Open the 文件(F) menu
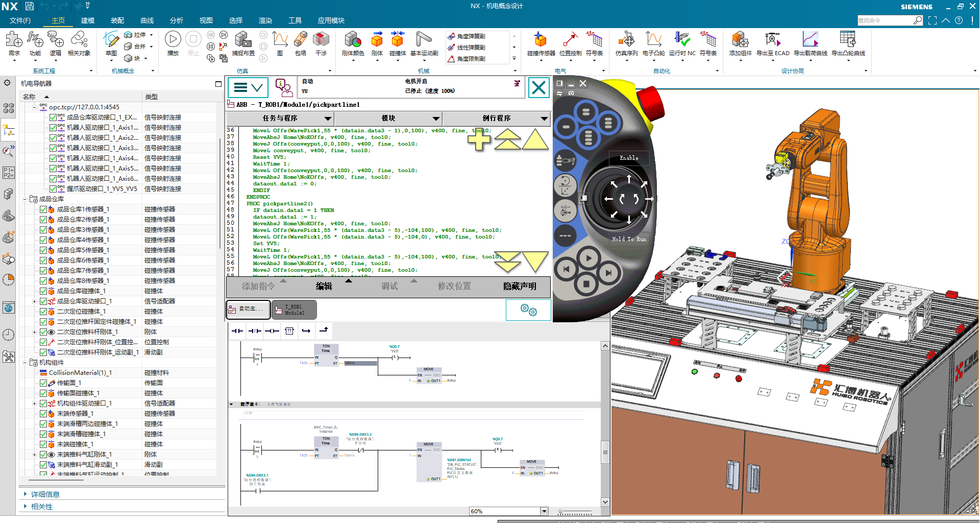980x523 pixels. click(x=20, y=20)
